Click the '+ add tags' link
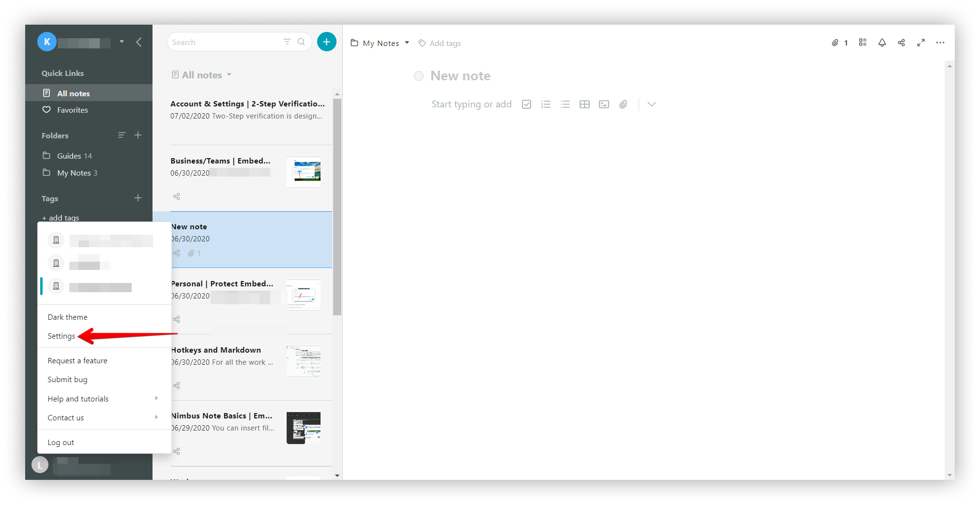The image size is (980, 505). (61, 218)
